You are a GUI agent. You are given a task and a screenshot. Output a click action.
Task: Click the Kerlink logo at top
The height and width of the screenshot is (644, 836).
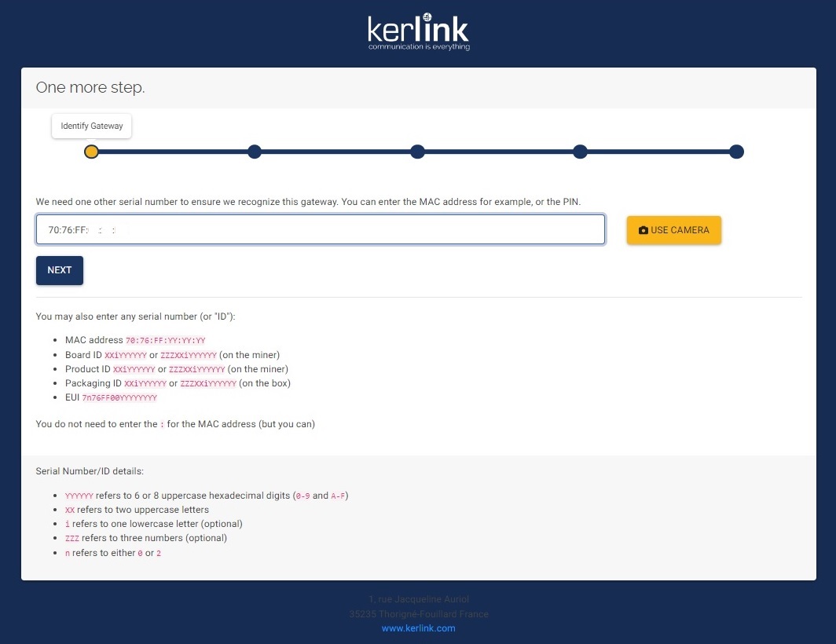418,32
